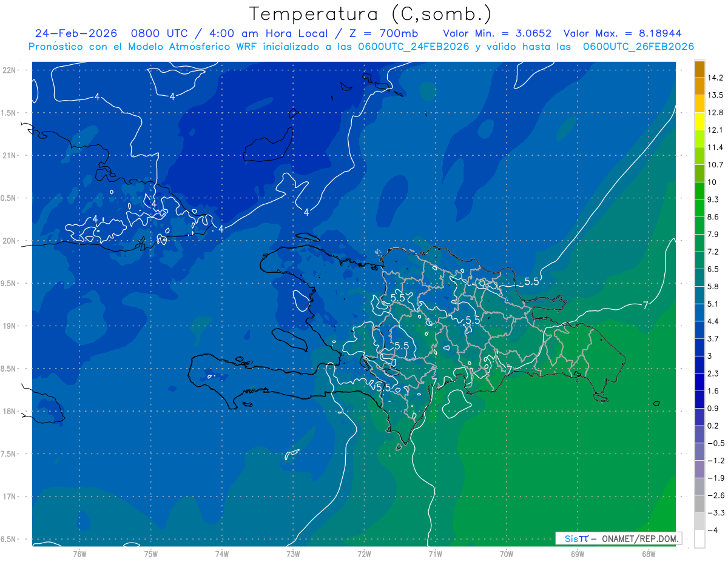The image size is (728, 562).
Task: Click the Temperatura (C,somb.) title
Action: pos(370,13)
